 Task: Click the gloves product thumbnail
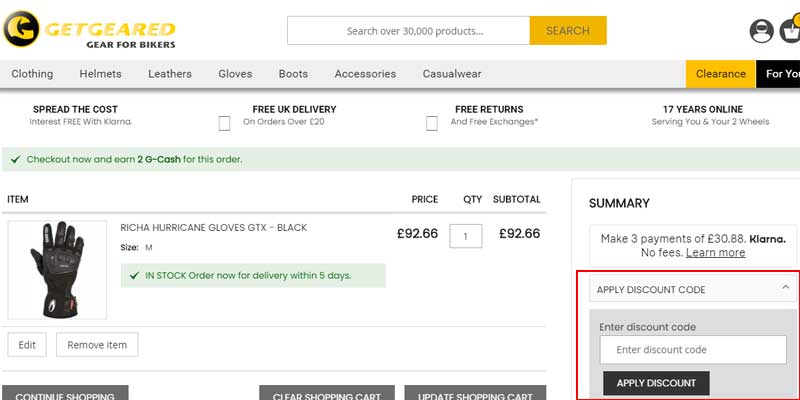57,269
